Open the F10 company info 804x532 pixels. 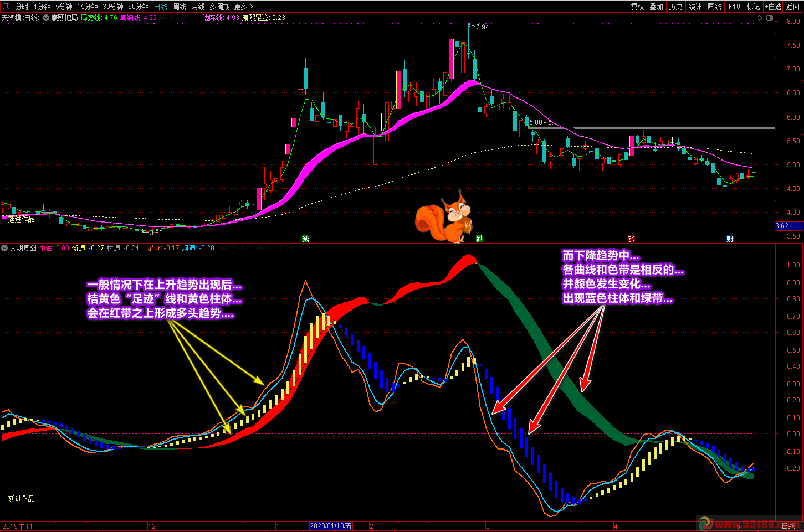click(x=734, y=7)
